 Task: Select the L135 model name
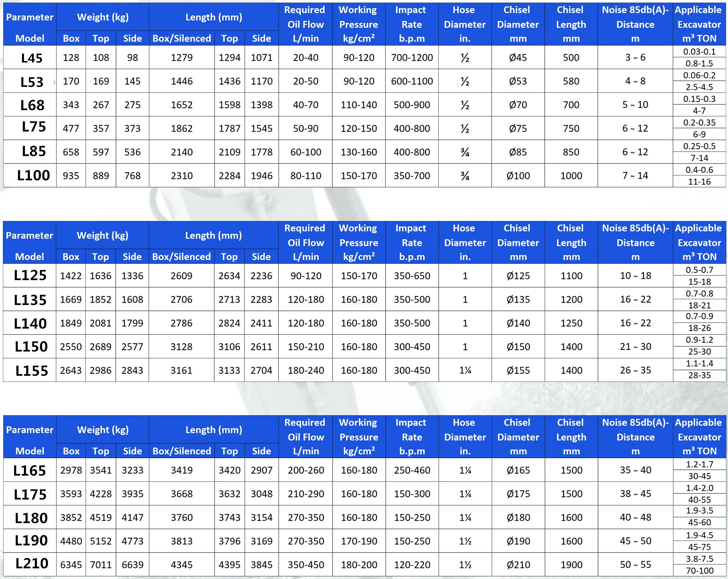click(x=30, y=300)
